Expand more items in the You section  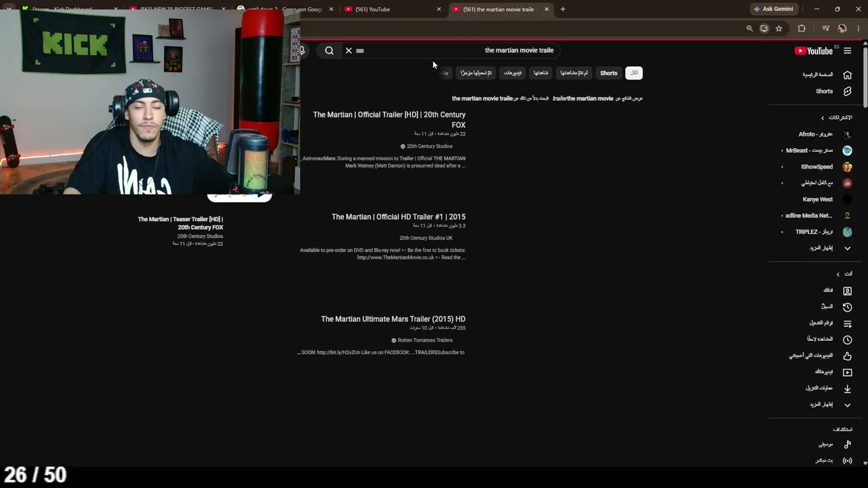pos(847,405)
